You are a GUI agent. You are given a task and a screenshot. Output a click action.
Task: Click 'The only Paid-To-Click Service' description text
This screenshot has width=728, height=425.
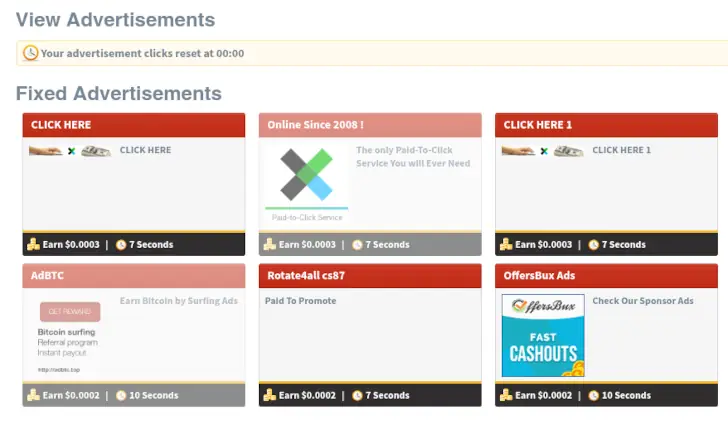[413, 157]
